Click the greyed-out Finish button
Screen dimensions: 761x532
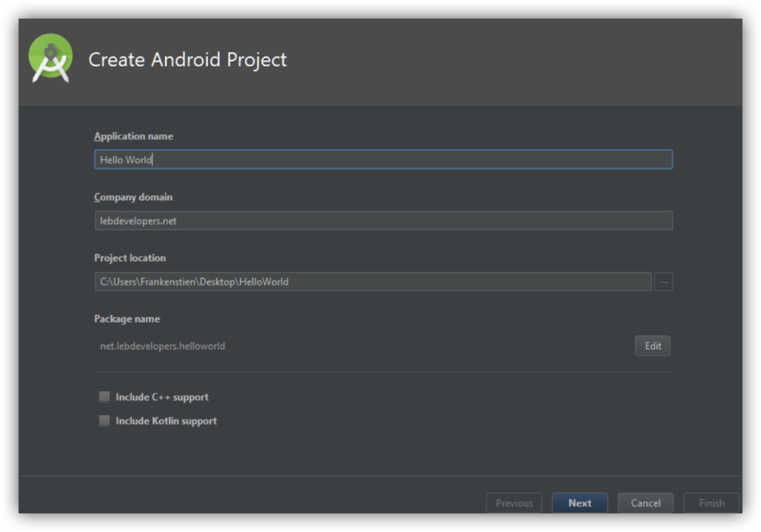(x=711, y=503)
